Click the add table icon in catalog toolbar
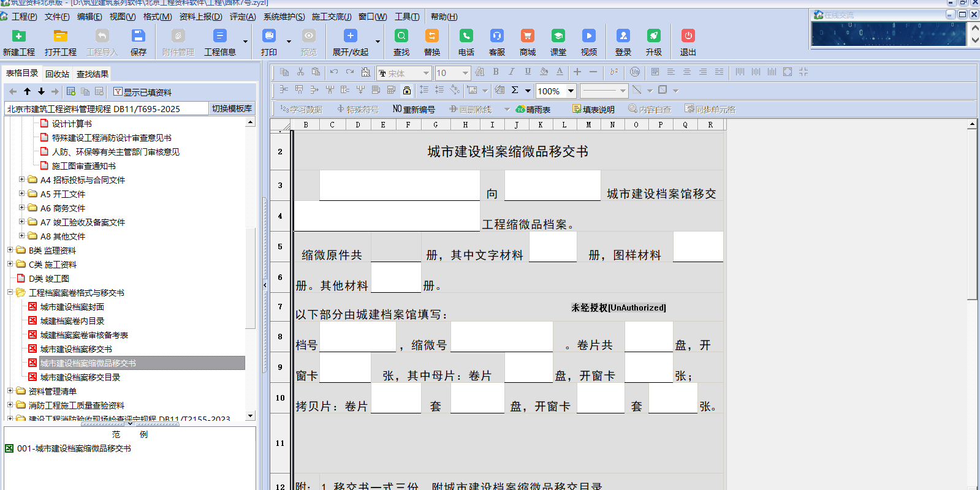 click(x=71, y=92)
